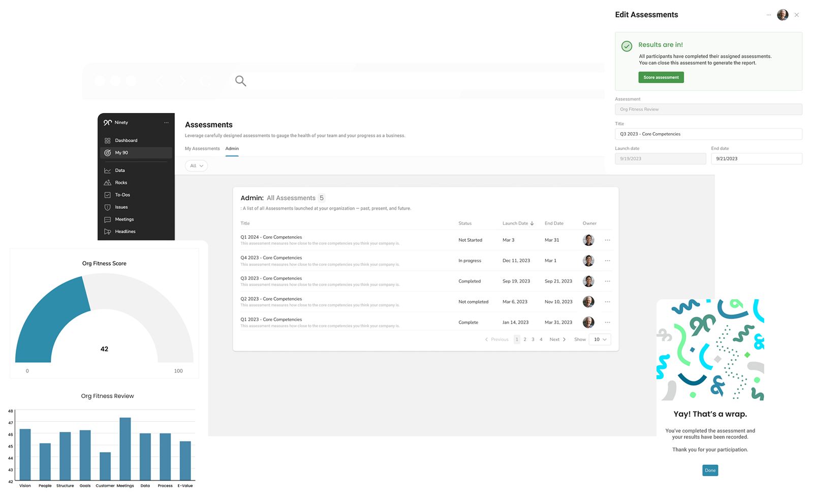Open the All filter dropdown
The image size is (813, 504).
(196, 166)
